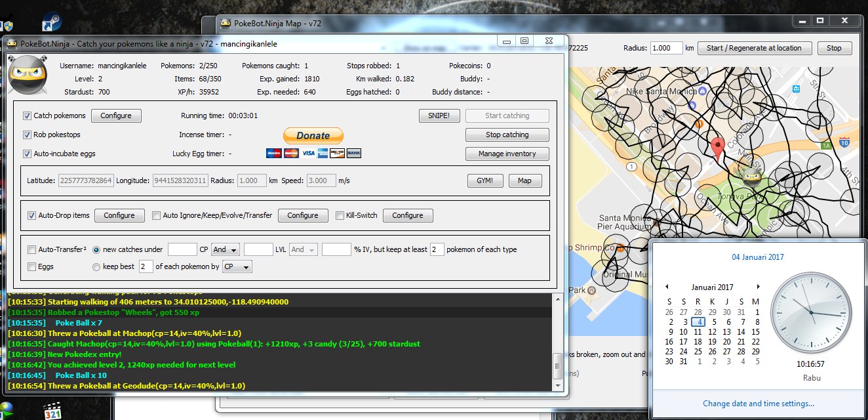The width and height of the screenshot is (868, 420).
Task: Open the Map button in the main window
Action: [524, 180]
